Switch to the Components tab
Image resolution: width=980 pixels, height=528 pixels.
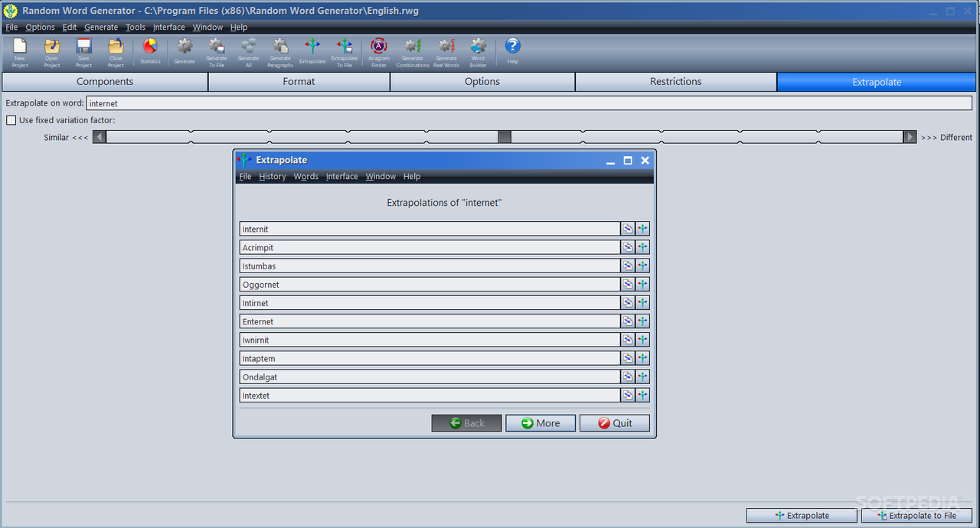click(x=105, y=82)
